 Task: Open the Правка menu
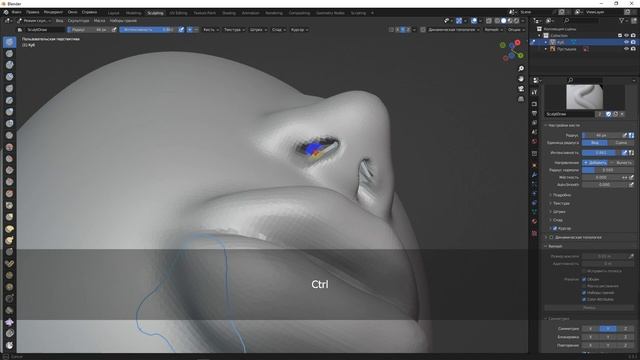pyautogui.click(x=33, y=12)
